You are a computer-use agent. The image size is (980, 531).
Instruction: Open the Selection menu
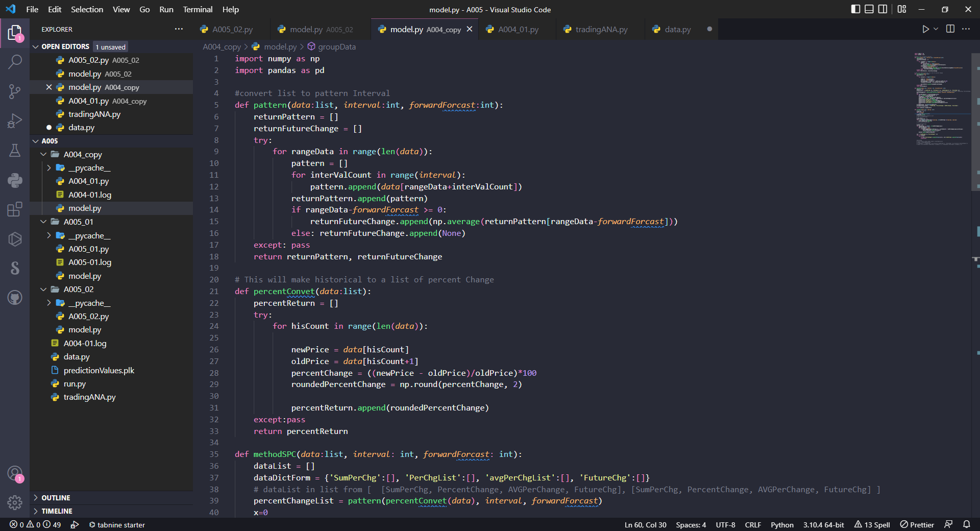(87, 9)
